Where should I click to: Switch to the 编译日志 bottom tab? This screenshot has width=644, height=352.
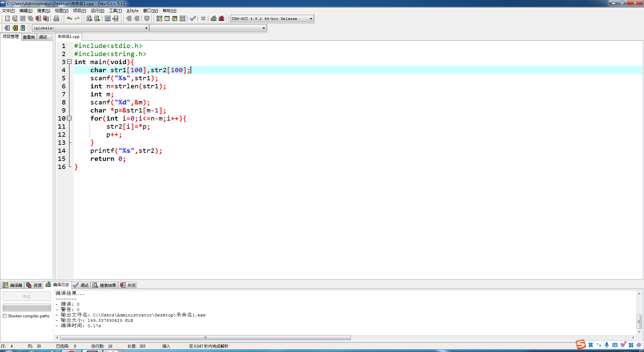coord(57,285)
